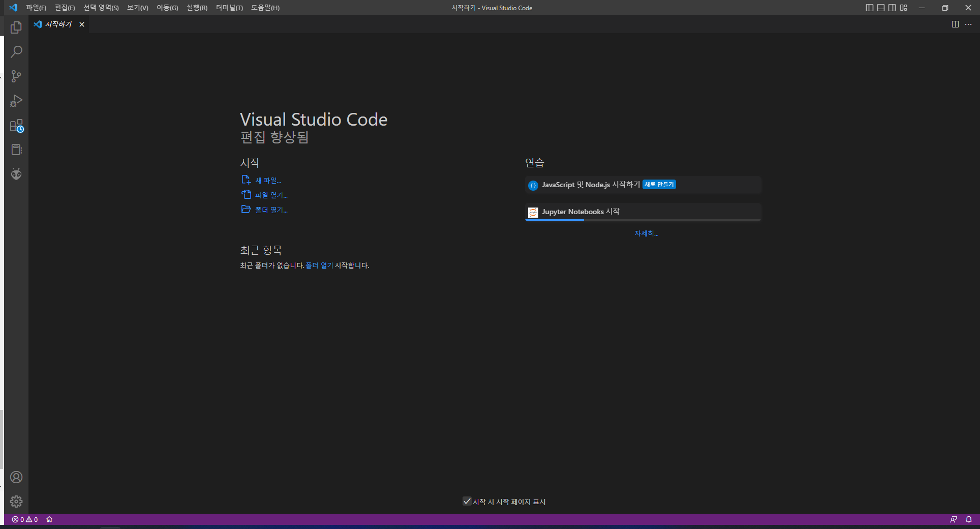Image resolution: width=980 pixels, height=529 pixels.
Task: Click the 자세히... link
Action: pos(647,233)
